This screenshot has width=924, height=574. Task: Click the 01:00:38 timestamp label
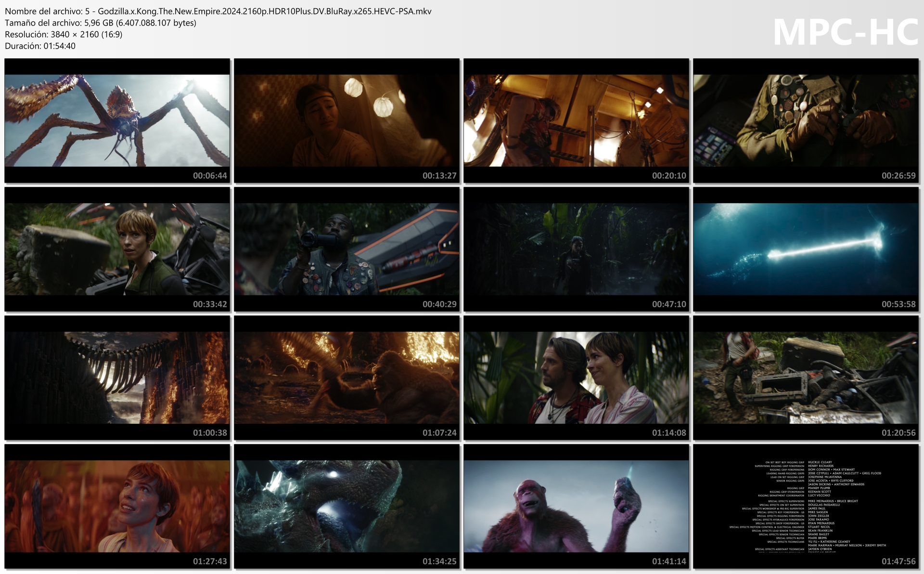coord(210,433)
